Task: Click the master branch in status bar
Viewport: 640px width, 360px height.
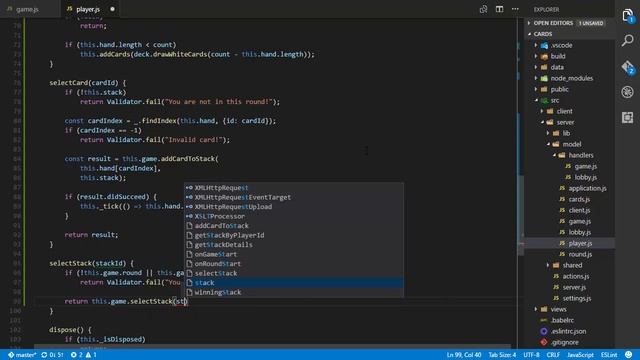Action: [x=22, y=355]
